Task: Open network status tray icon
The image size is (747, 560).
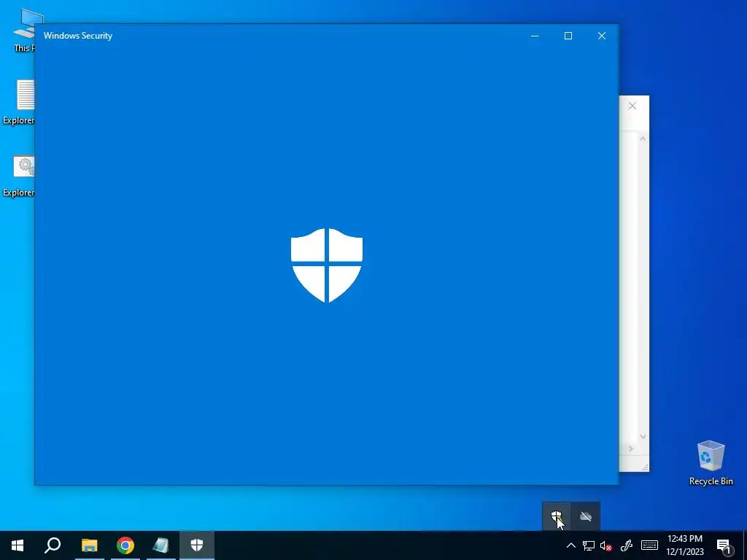Action: 589,545
